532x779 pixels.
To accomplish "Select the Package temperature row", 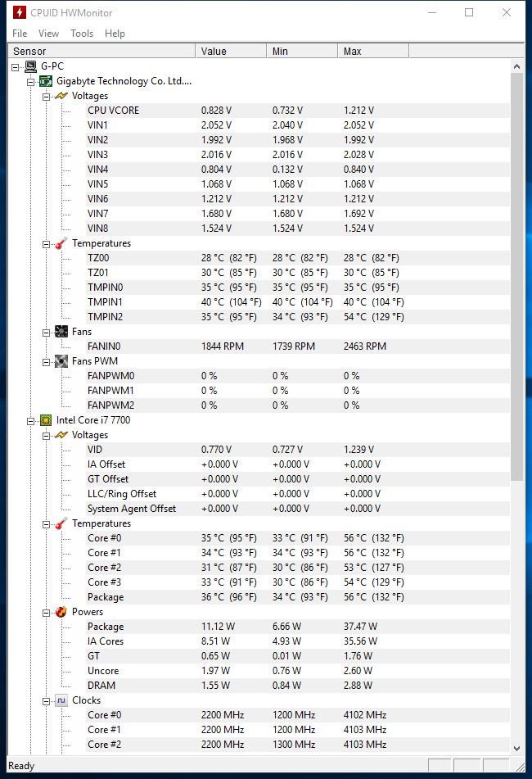I will pos(298,597).
